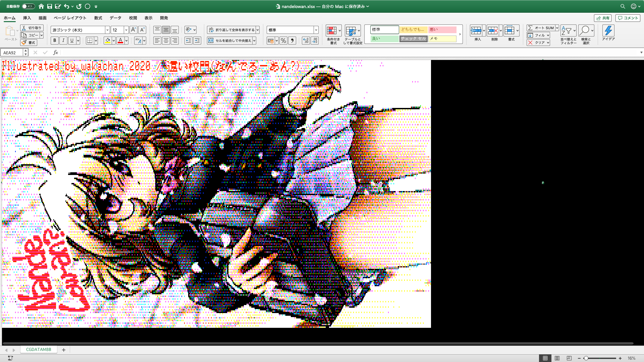Switch to the Data tab

point(115,18)
